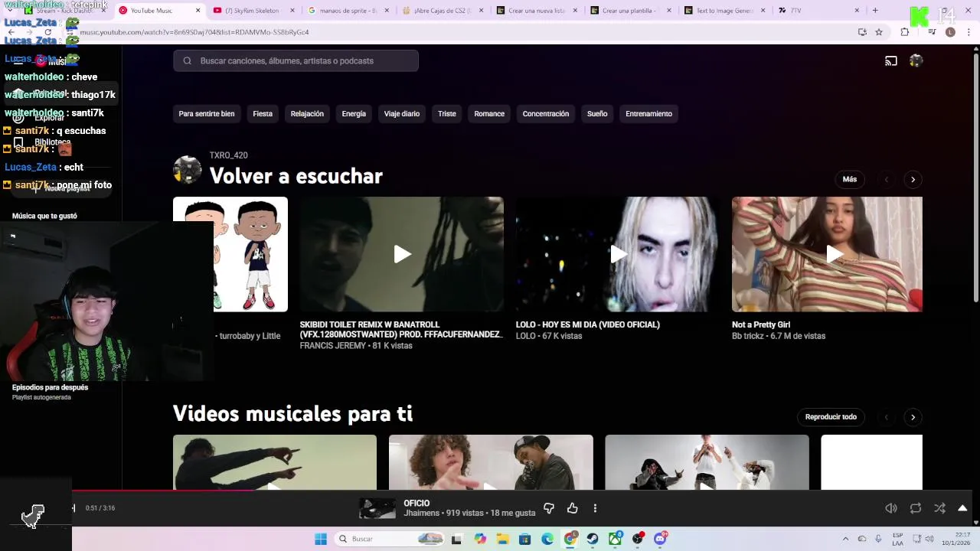This screenshot has height=551, width=980.
Task: Switch to the 'Crear una nueva lista' tab
Action: (537, 11)
